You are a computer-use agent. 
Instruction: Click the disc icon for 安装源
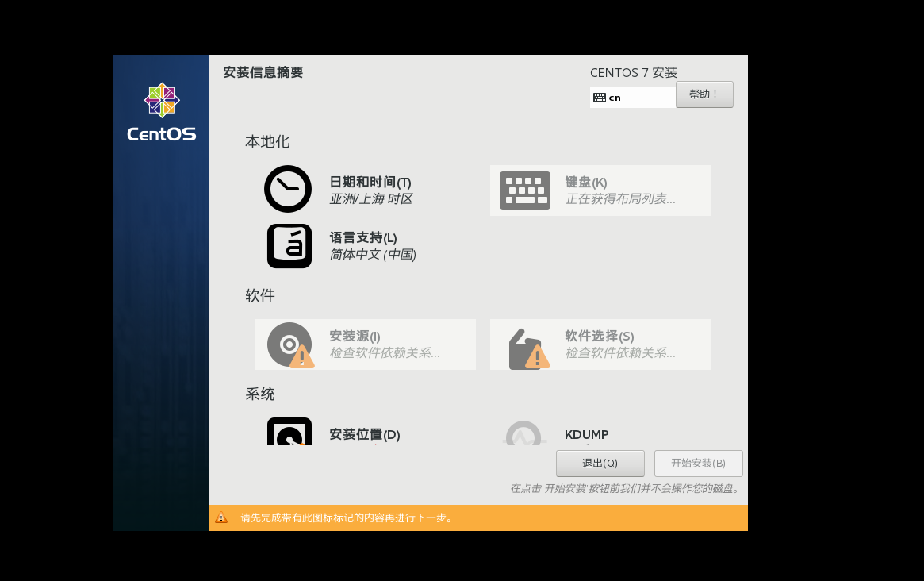(289, 344)
